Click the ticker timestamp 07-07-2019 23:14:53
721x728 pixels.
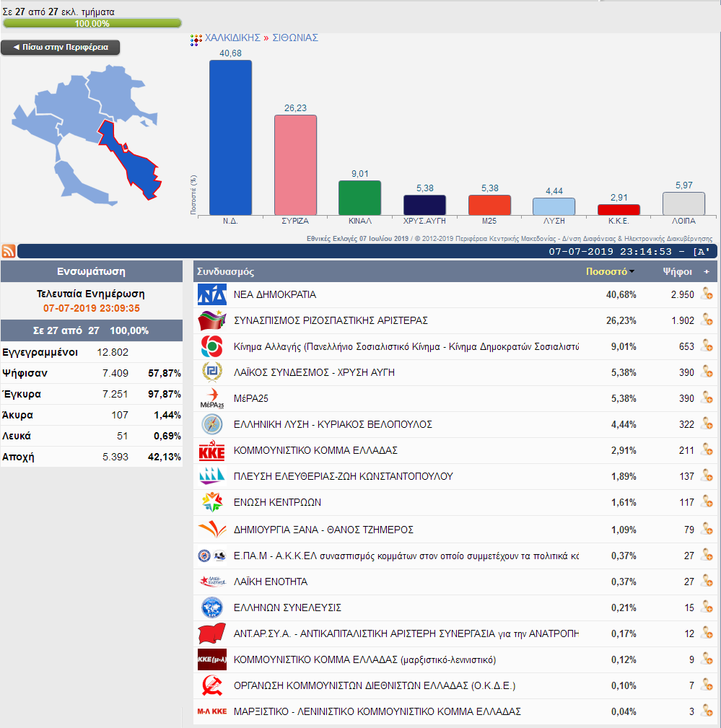pos(611,252)
